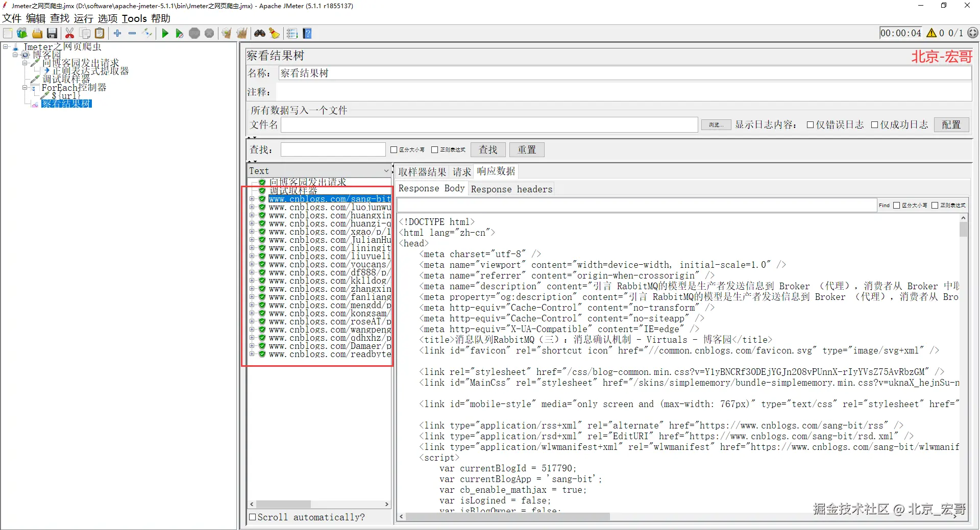This screenshot has height=530, width=980.
Task: Click the Cut scissors icon in toolbar
Action: pos(70,34)
